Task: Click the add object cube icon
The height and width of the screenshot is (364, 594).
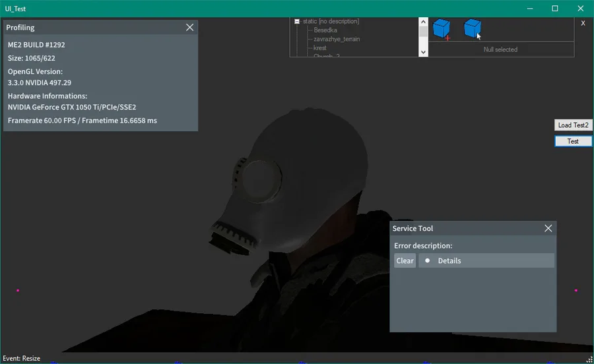Action: (x=442, y=29)
